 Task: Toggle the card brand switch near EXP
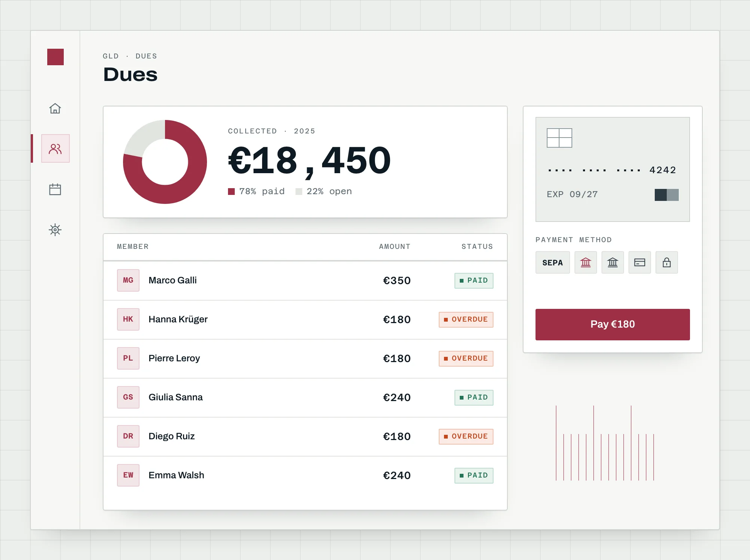point(667,195)
